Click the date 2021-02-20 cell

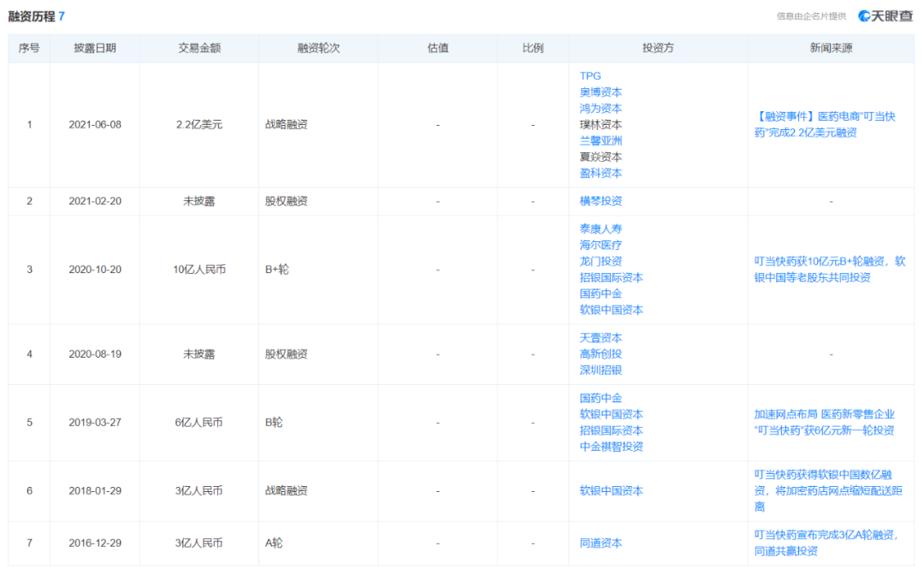(x=95, y=201)
